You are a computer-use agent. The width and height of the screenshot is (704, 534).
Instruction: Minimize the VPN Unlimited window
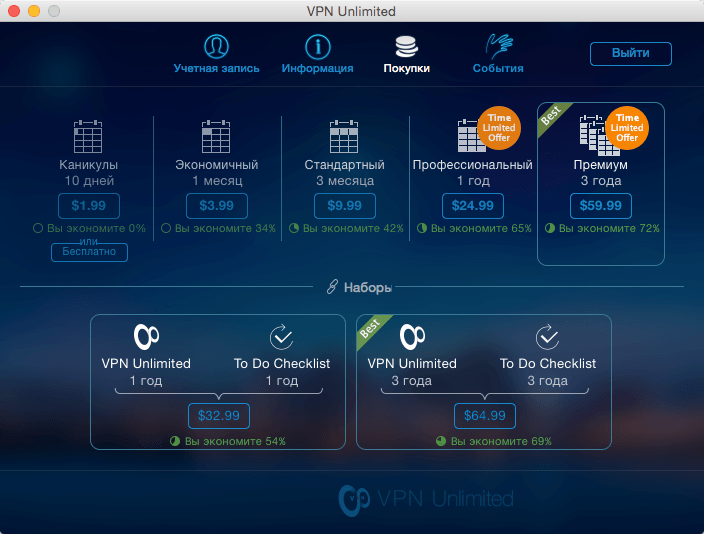click(34, 11)
